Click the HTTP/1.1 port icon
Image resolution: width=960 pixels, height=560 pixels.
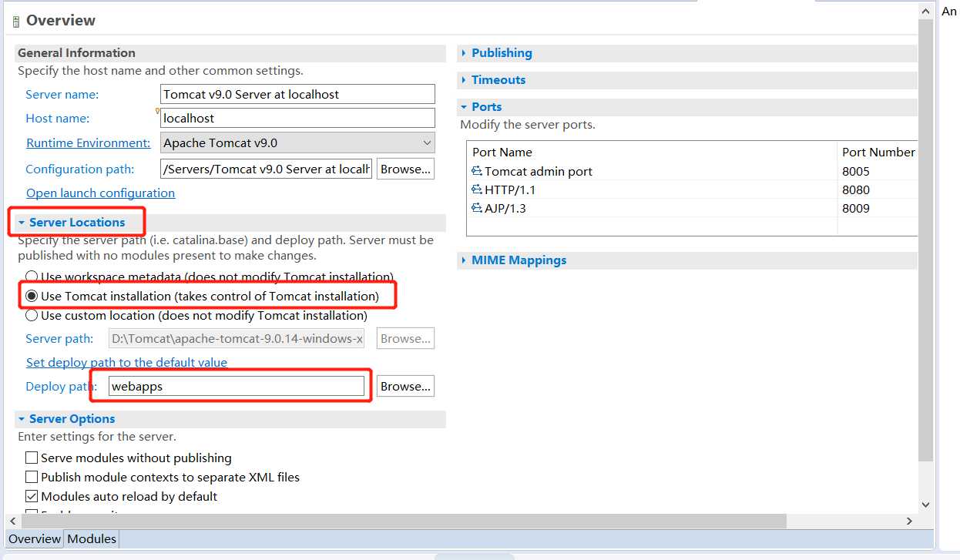[477, 189]
